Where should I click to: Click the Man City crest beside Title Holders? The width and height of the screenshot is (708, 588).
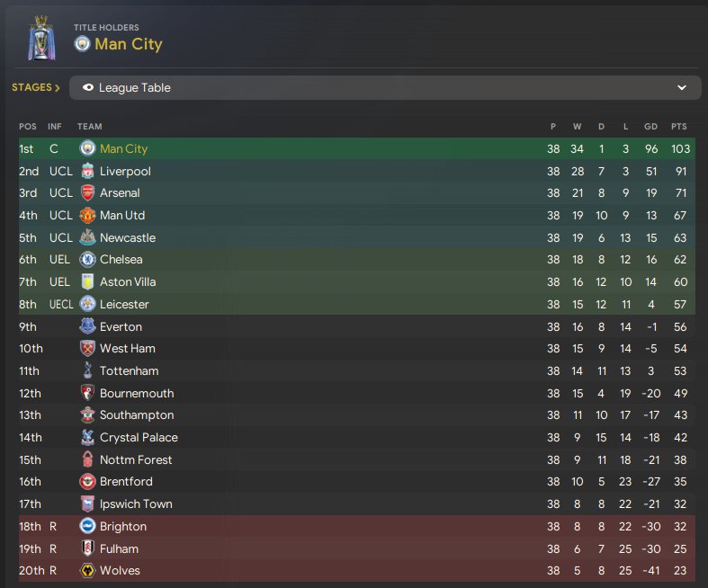click(x=82, y=44)
